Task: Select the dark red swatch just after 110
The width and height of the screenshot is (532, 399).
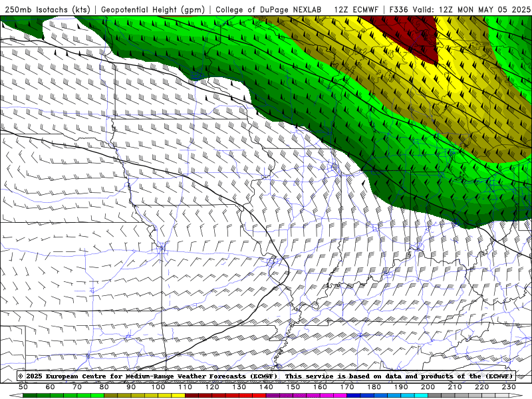Action: point(192,396)
